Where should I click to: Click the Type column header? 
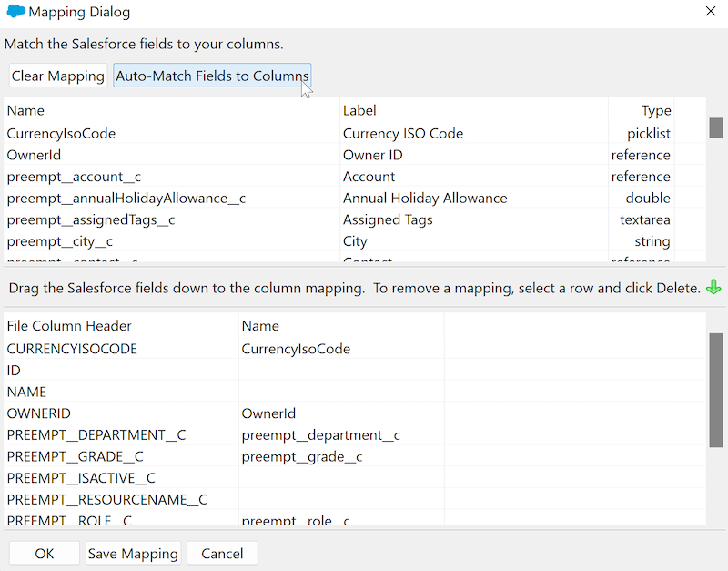[x=655, y=111]
